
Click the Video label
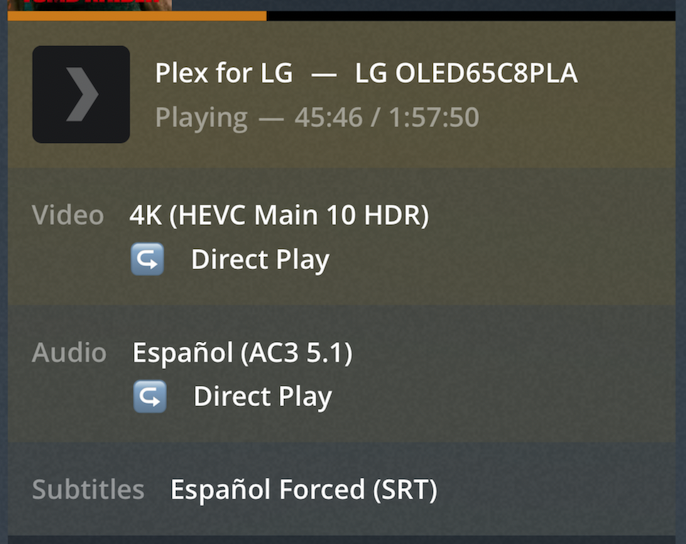click(x=68, y=215)
